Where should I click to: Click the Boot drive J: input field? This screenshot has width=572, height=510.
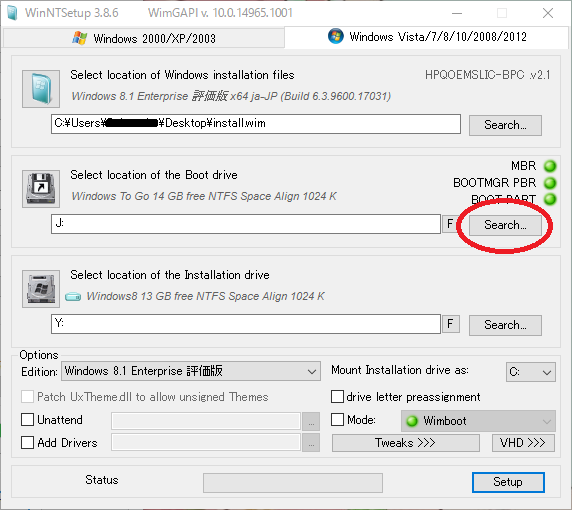246,224
